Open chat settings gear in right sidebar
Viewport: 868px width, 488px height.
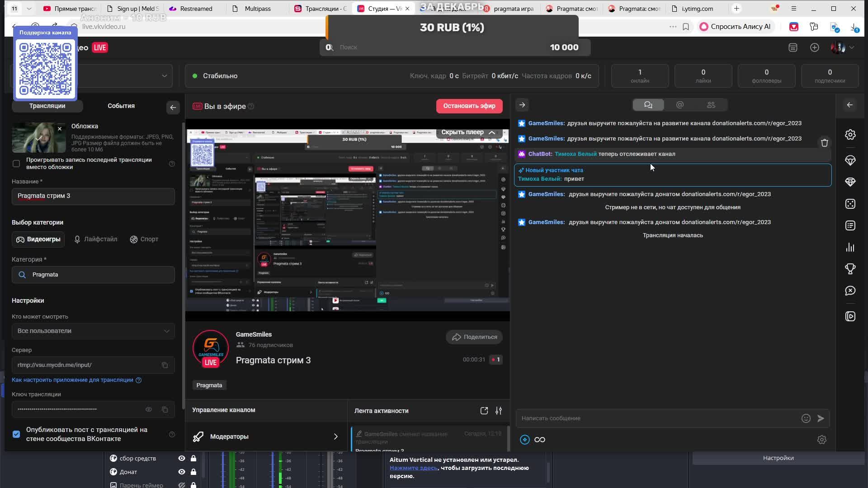850,135
